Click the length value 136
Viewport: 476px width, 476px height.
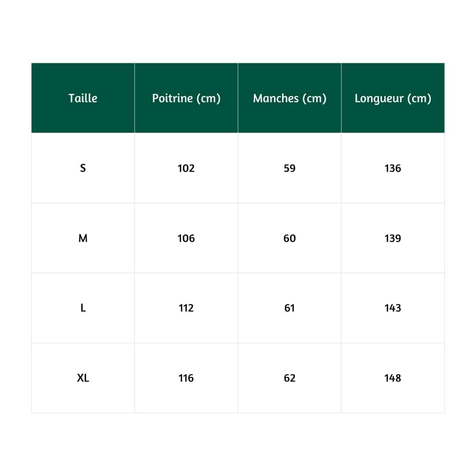(x=393, y=168)
